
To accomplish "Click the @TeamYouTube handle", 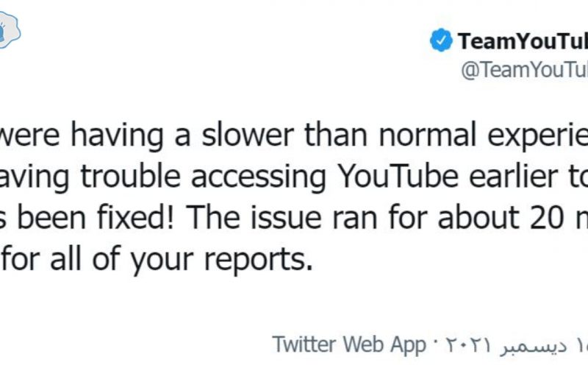I will (524, 69).
